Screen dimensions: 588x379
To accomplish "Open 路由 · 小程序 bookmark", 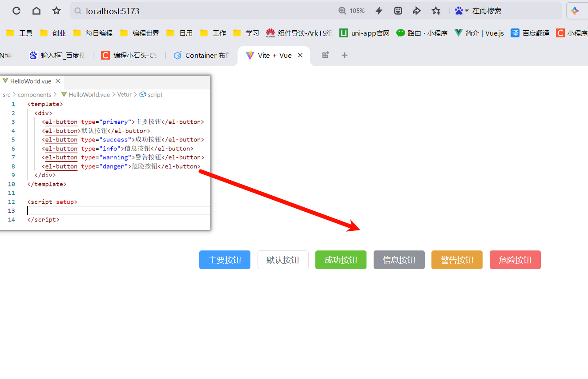I will pyautogui.click(x=422, y=33).
